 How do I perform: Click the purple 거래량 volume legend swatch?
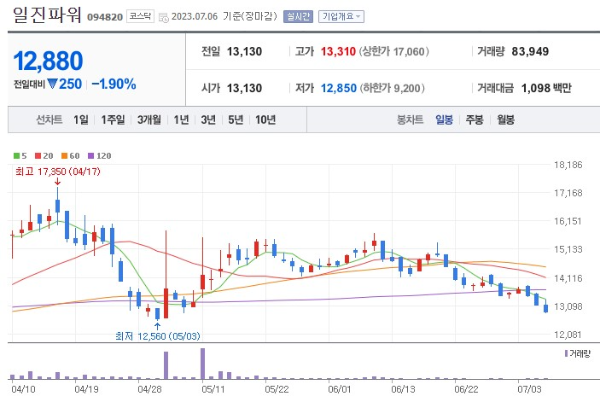pos(566,353)
